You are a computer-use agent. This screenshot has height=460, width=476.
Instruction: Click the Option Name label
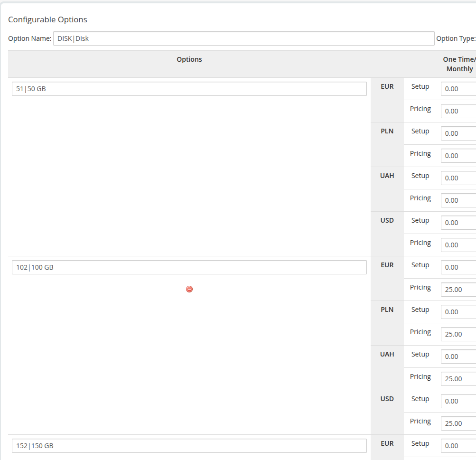[30, 38]
